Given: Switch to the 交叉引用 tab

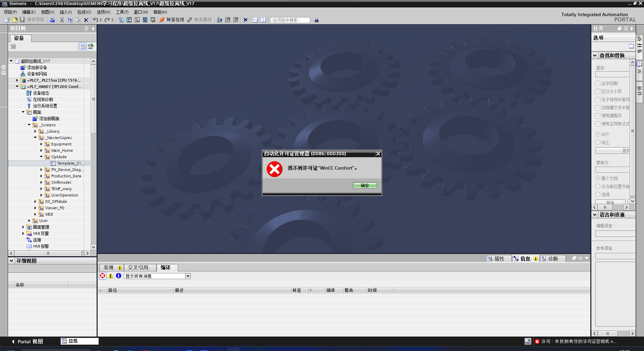Looking at the screenshot, I should click(138, 268).
